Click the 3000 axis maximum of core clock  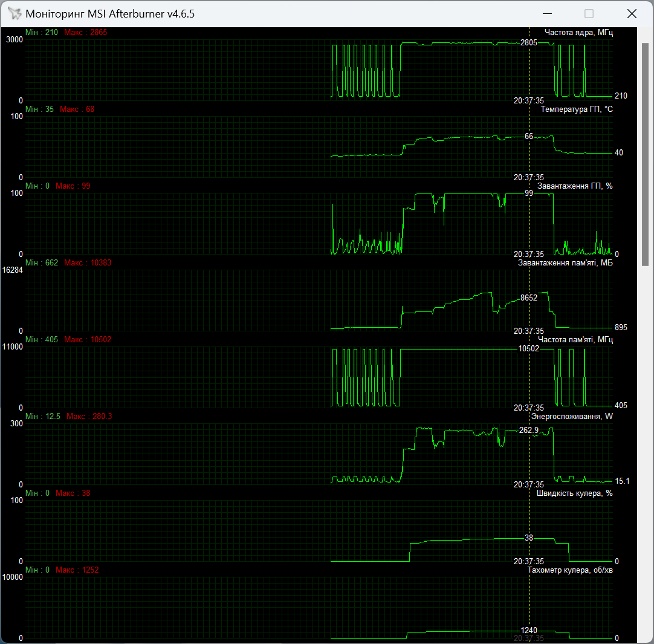tap(15, 40)
